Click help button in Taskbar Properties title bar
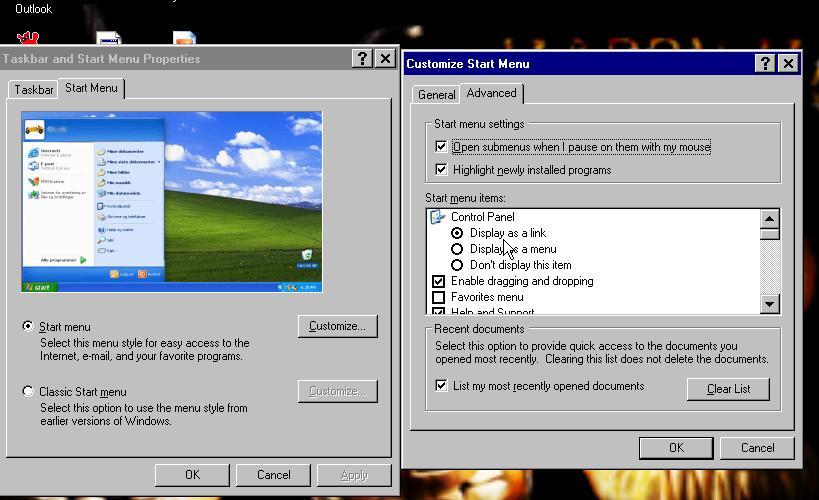Screen dimensions: 819x500 tap(362, 59)
